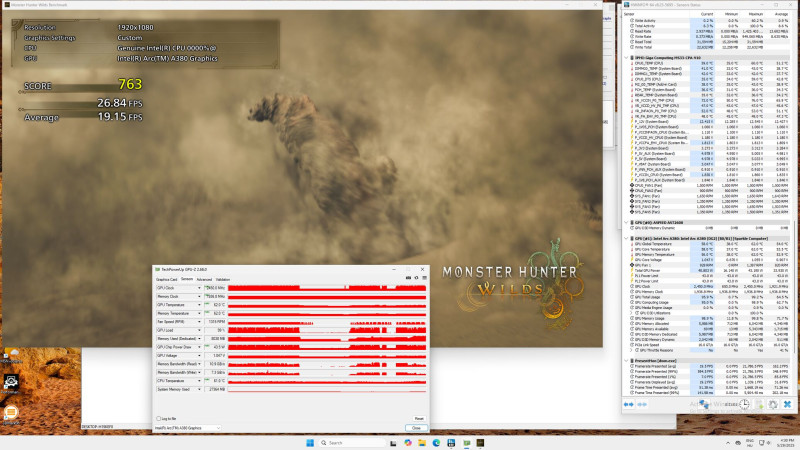The width and height of the screenshot is (800, 450).
Task: Open Task View on the taskbar
Action: [393, 443]
